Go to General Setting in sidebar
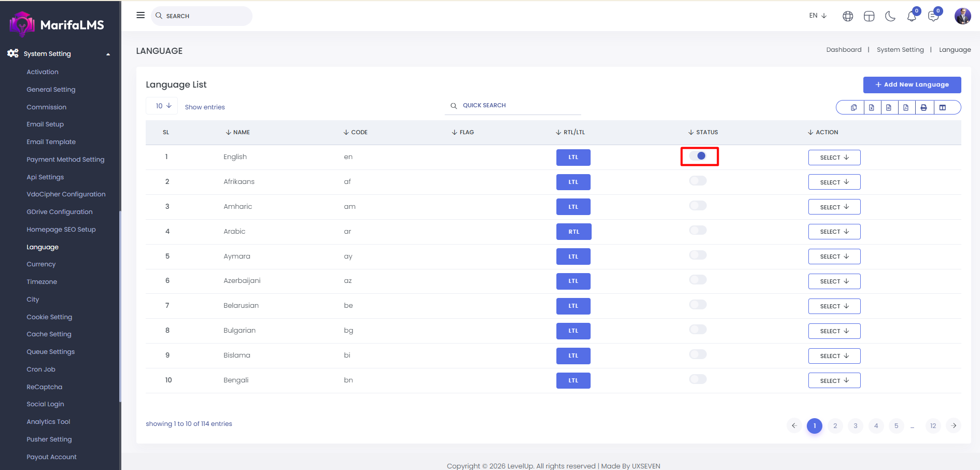980x470 pixels. 51,90
